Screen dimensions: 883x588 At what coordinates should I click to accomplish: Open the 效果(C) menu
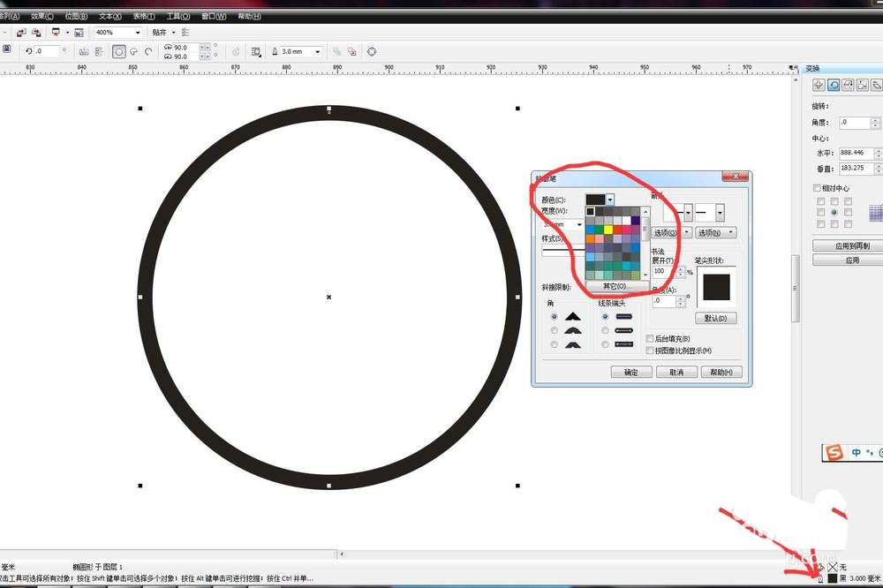click(42, 16)
